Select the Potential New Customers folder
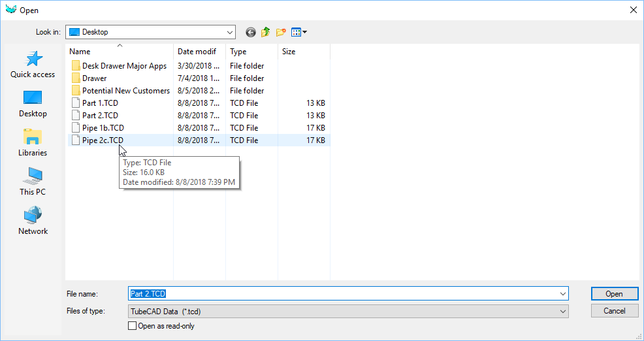 tap(125, 91)
